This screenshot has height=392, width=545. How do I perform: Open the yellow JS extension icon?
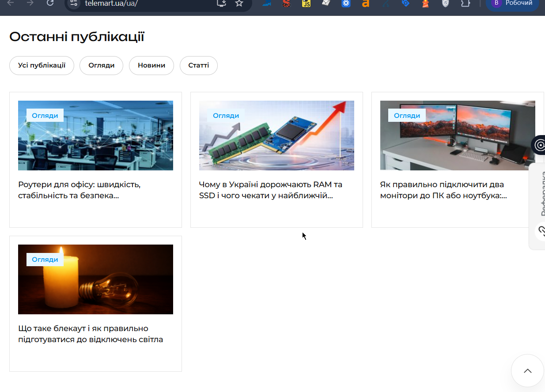click(x=306, y=4)
